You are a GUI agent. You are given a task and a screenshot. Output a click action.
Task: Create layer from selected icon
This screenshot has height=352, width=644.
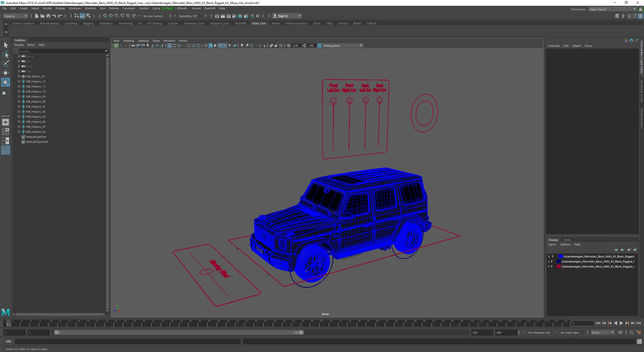pos(635,250)
